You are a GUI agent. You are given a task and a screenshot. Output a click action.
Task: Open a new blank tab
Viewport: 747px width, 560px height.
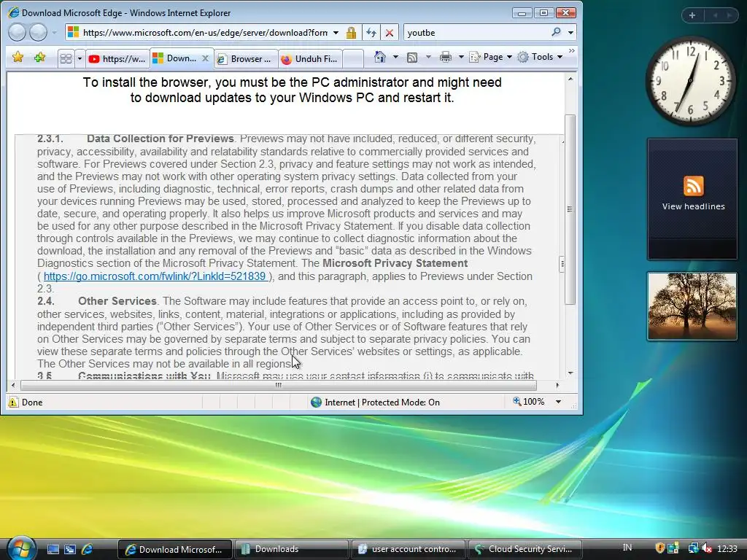pyautogui.click(x=353, y=59)
